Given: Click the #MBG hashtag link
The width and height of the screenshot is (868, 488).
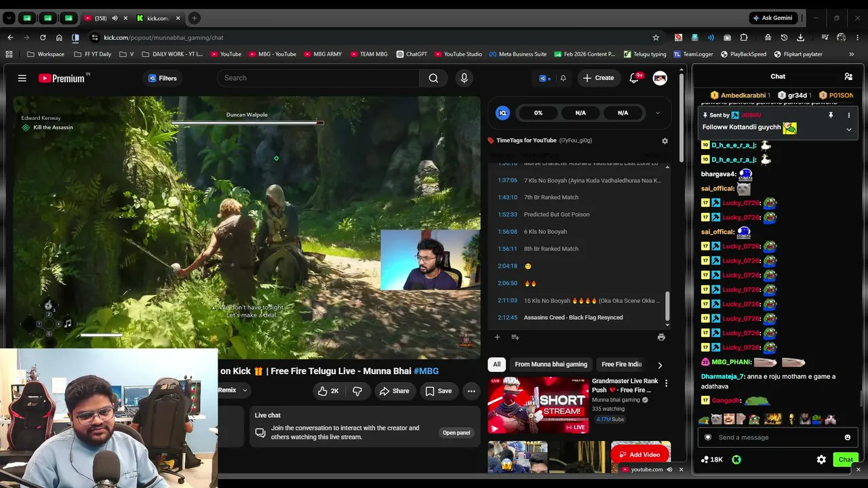Looking at the screenshot, I should 426,371.
